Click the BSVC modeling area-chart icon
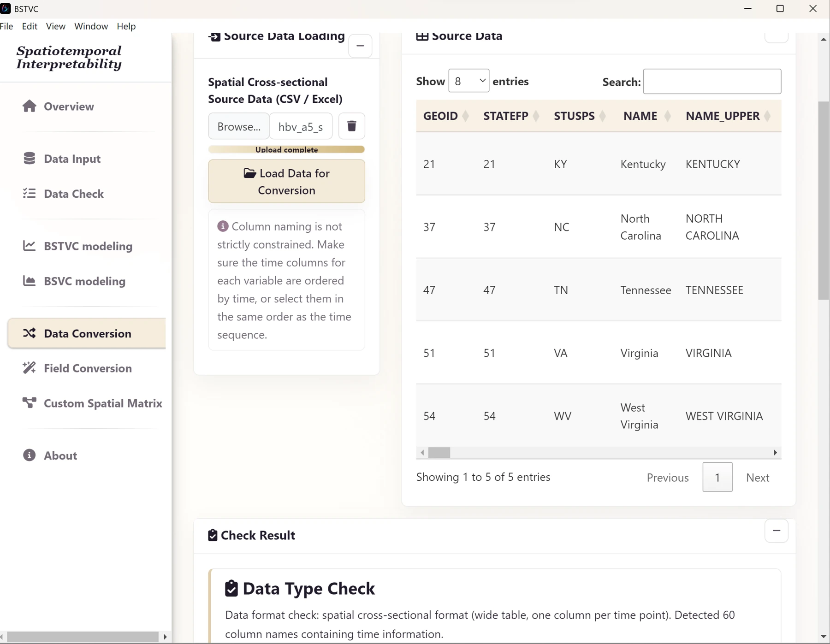 30,281
